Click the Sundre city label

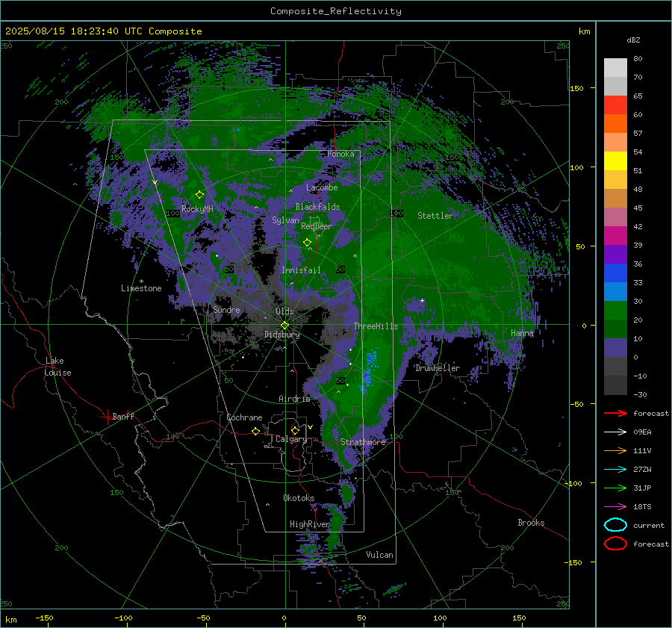pos(226,309)
